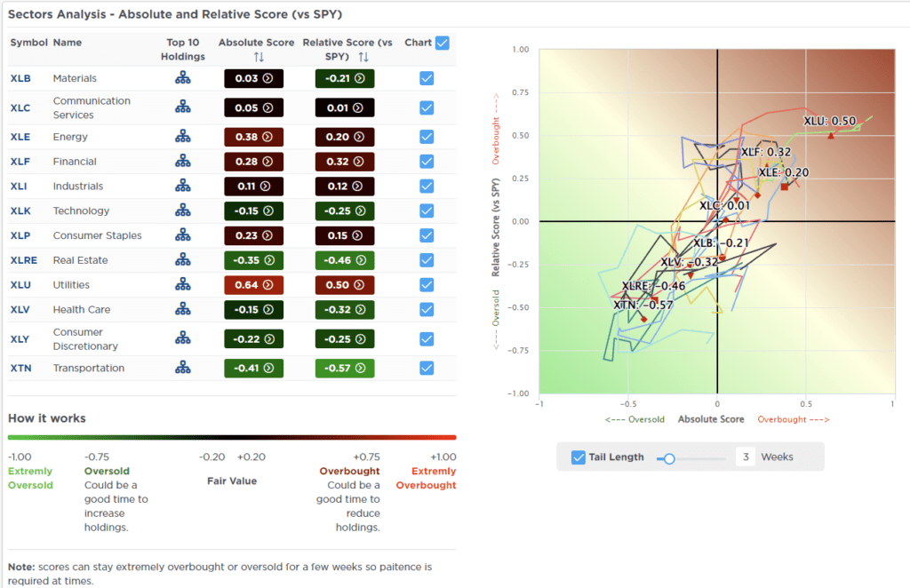Open the XLB symbol link
910x588 pixels.
pos(20,78)
